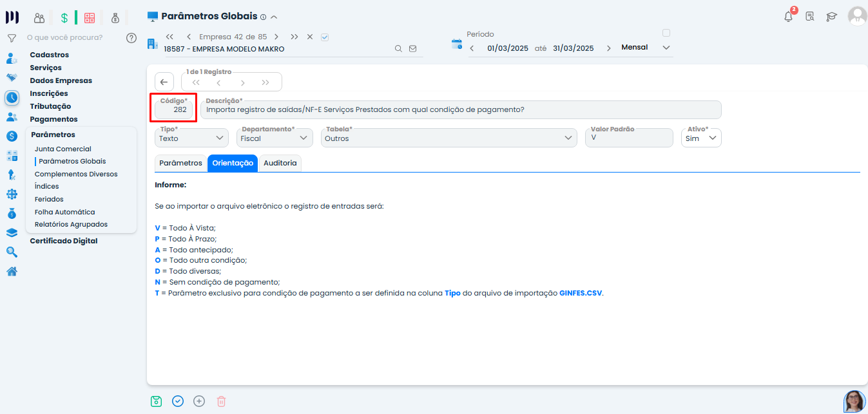Toggle the checkbox next to company navigation
This screenshot has height=414, width=868.
click(325, 37)
